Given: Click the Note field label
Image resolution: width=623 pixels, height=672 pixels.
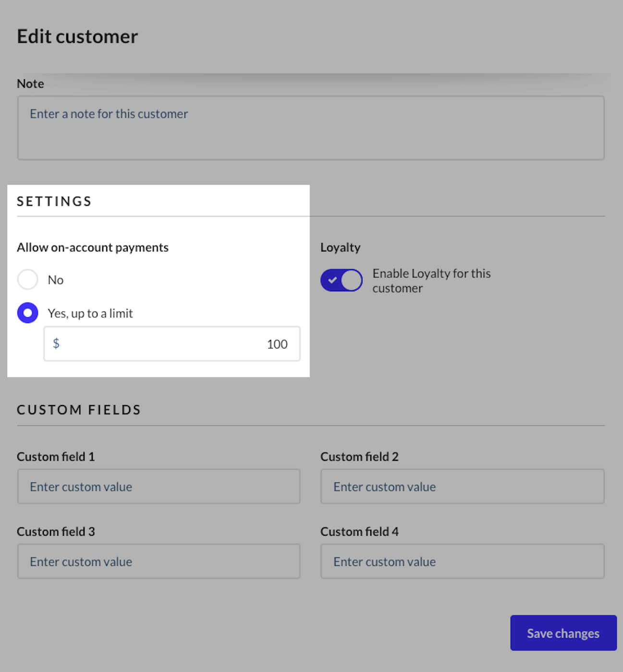Looking at the screenshot, I should (30, 83).
